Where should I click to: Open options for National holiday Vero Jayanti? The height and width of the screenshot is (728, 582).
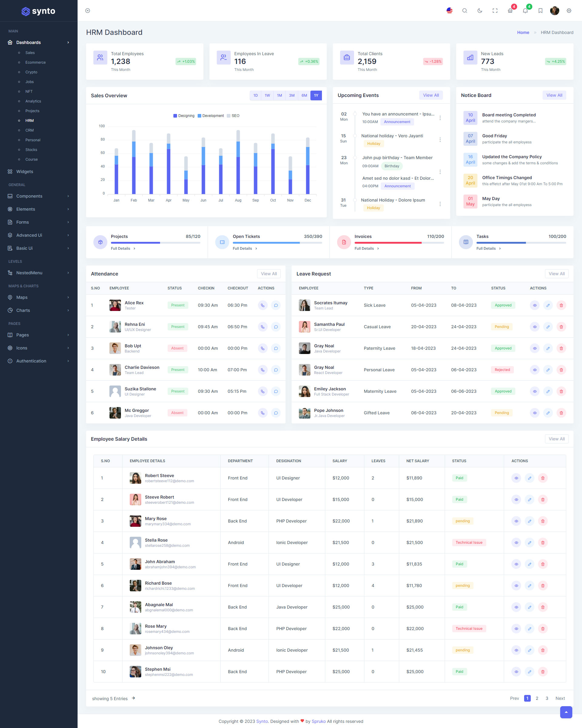pos(440,140)
